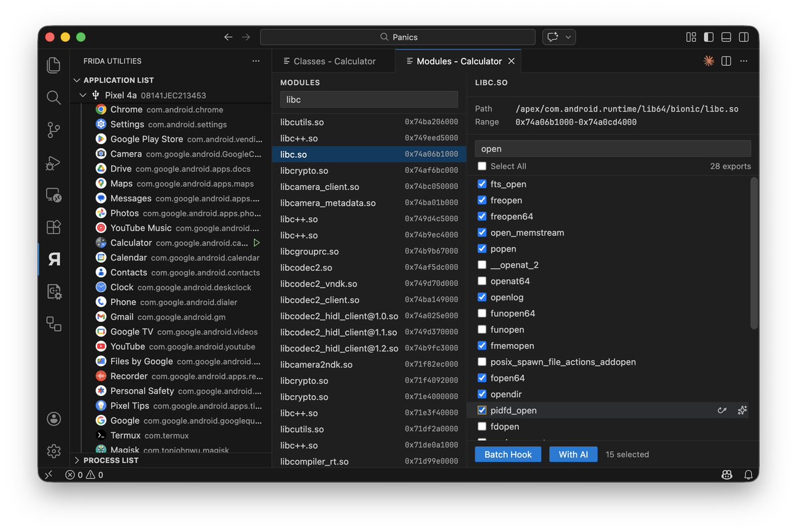Image resolution: width=797 pixels, height=532 pixels.
Task: Open editor More Actions ellipsis
Action: click(x=744, y=61)
